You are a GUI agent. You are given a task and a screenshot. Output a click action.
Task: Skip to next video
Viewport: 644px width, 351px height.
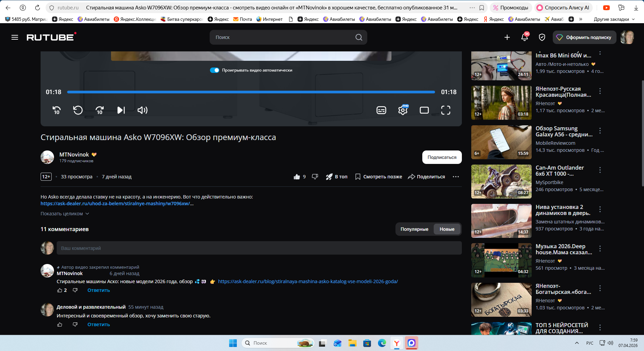(x=121, y=110)
